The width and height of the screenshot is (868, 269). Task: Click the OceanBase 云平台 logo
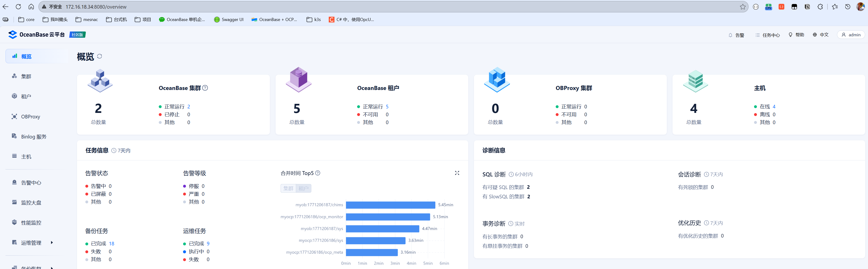point(13,35)
